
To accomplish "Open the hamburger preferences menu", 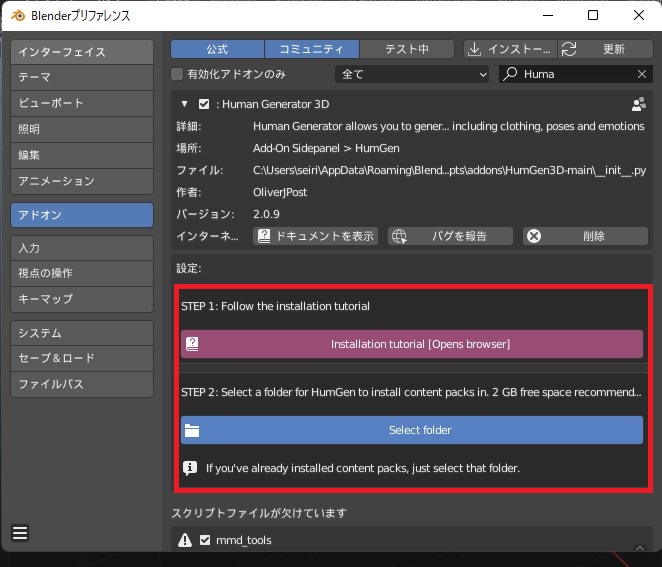I will pyautogui.click(x=20, y=533).
